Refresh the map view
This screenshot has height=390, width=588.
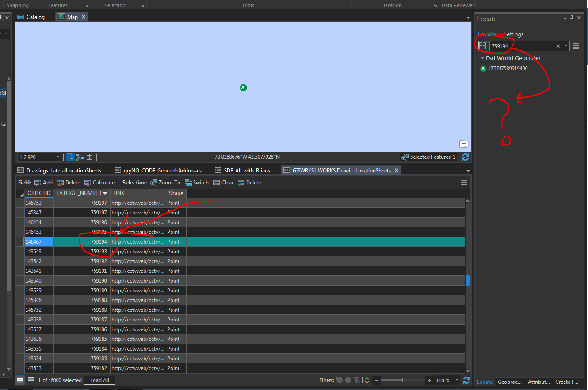(466, 157)
